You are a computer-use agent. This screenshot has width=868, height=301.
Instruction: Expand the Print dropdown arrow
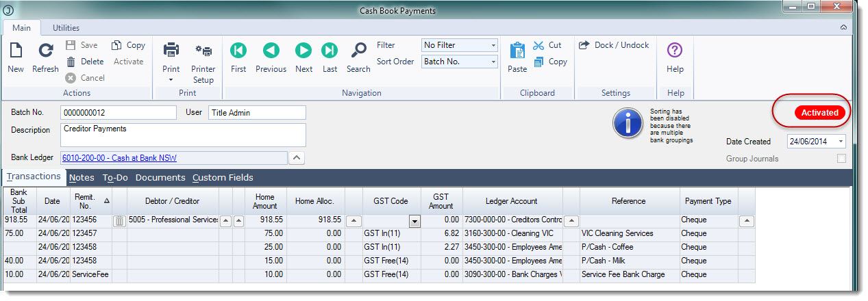171,80
